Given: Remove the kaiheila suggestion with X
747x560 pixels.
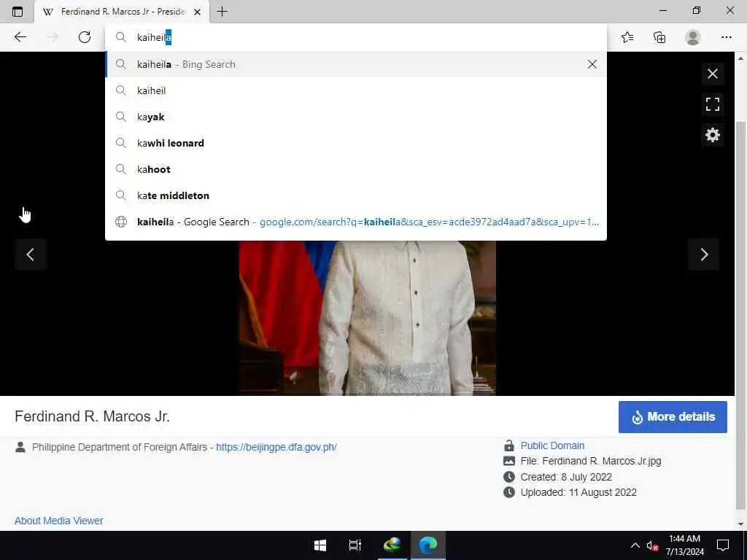Looking at the screenshot, I should pos(592,64).
